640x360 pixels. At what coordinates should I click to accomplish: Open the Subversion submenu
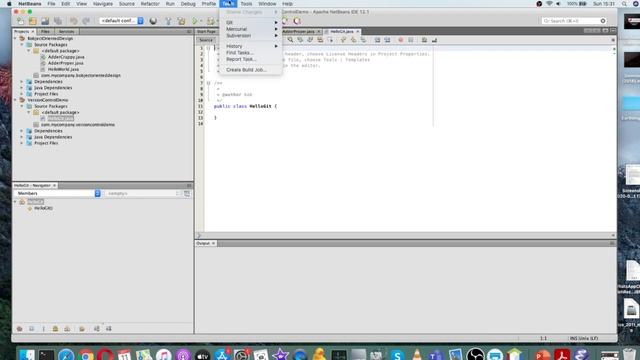click(251, 36)
